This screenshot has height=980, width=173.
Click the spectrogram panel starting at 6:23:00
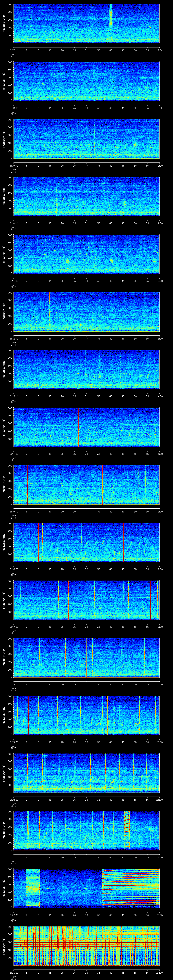(x=86, y=946)
